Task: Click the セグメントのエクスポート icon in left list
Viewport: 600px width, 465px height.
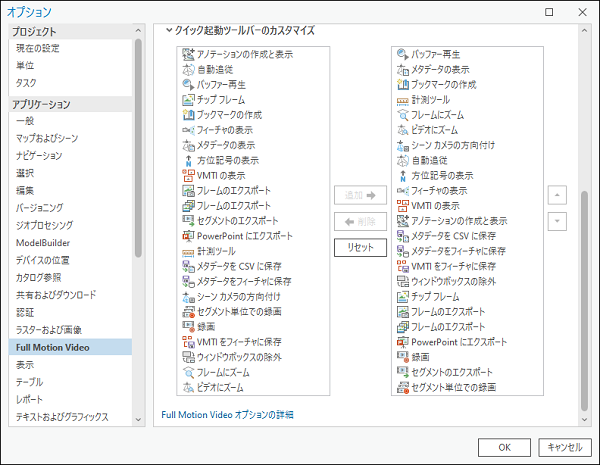Action: click(188, 221)
